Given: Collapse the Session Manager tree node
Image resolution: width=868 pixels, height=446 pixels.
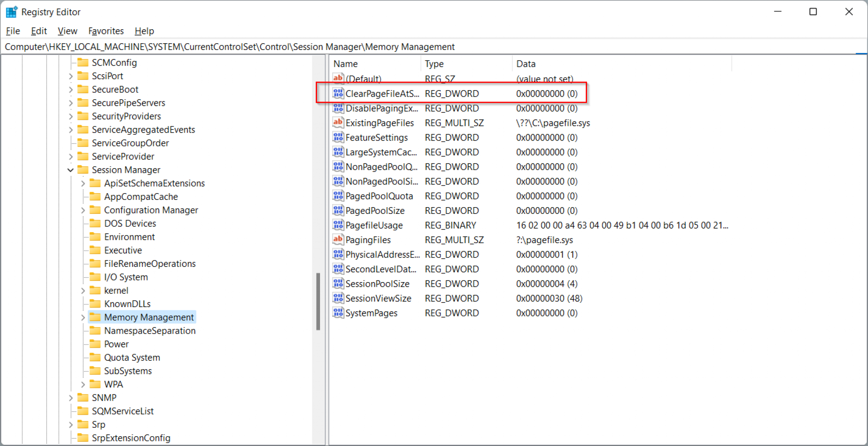Looking at the screenshot, I should (x=70, y=170).
